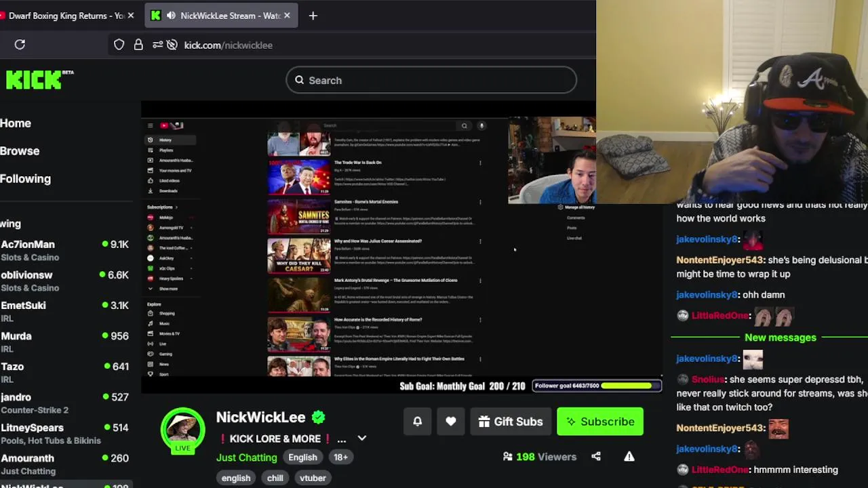Screen dimensions: 868x488
Task: Open the webcam overlay at top right
Action: click(x=732, y=102)
